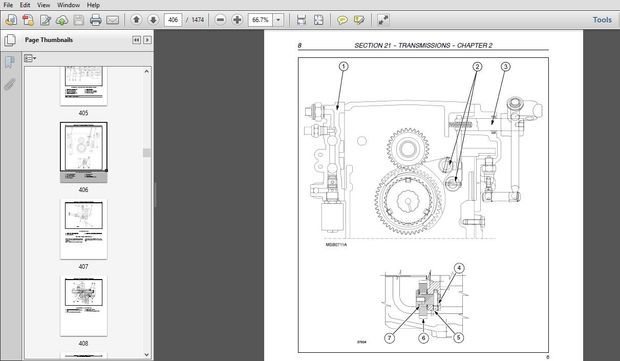Select the page 407 thumbnail

pos(83,229)
